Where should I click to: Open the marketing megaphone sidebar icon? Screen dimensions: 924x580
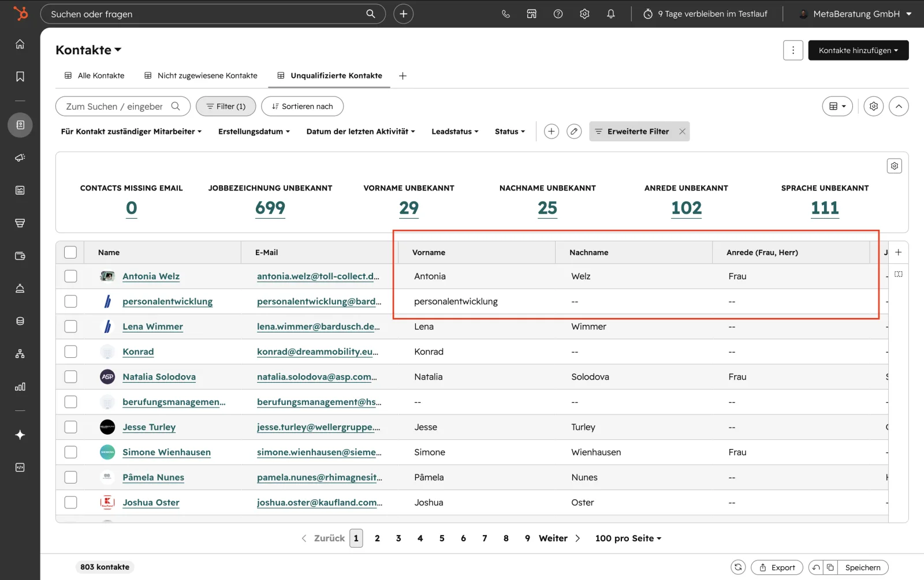coord(20,158)
